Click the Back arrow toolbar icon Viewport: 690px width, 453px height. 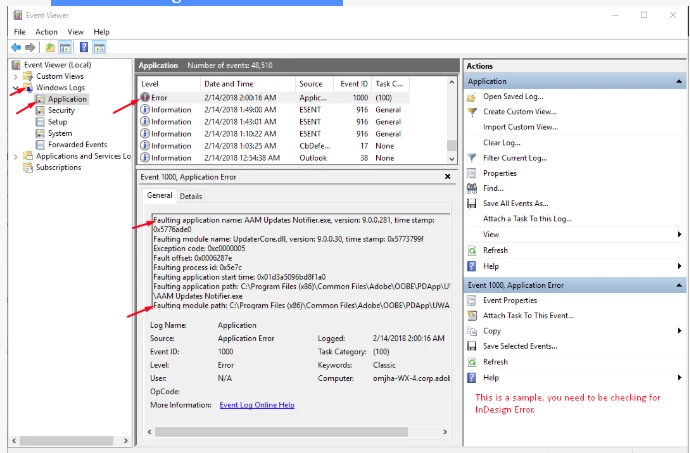16,47
